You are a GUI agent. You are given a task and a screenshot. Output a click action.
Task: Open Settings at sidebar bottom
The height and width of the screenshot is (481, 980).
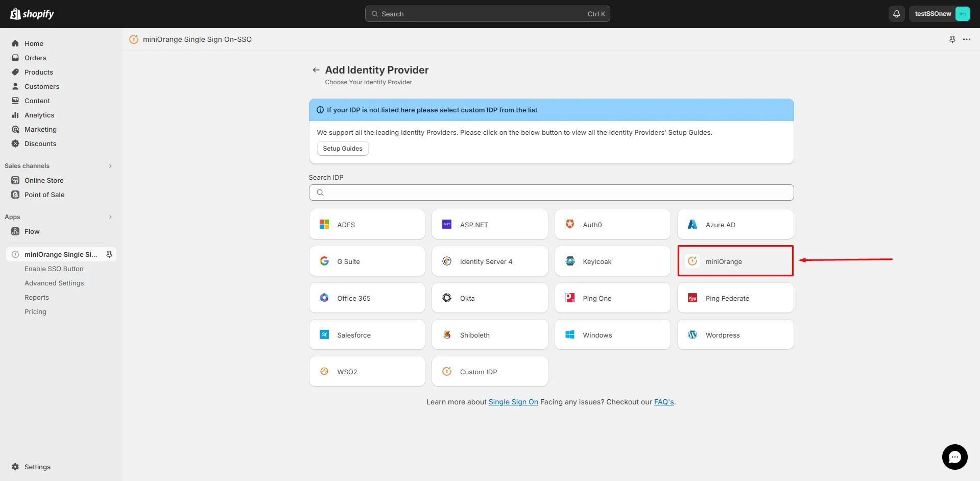pyautogui.click(x=37, y=467)
